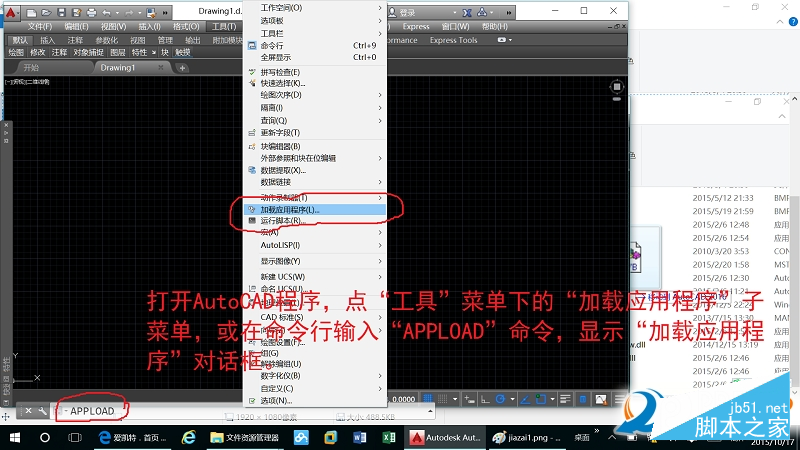
Task: Choose 拼写检查(E) menu entry
Action: pyautogui.click(x=315, y=72)
